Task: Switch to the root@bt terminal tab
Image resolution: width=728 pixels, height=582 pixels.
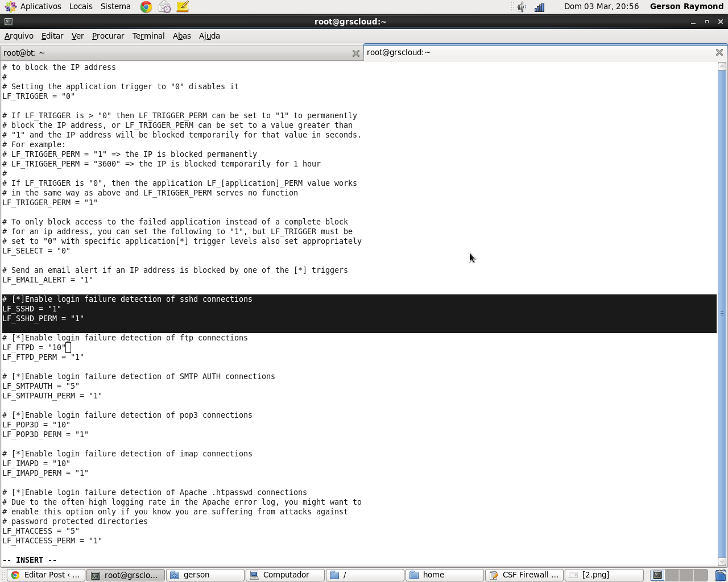Action: (x=181, y=53)
